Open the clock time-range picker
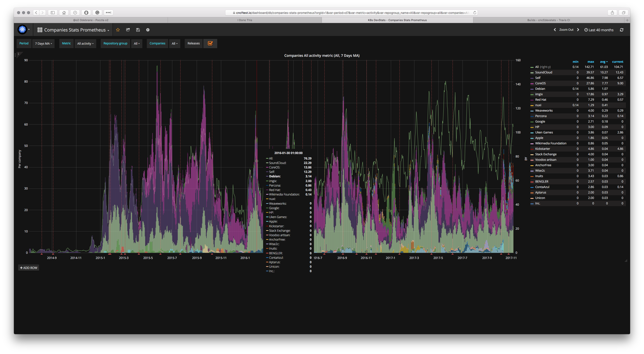Viewport: 644px width, 354px height. click(x=586, y=30)
